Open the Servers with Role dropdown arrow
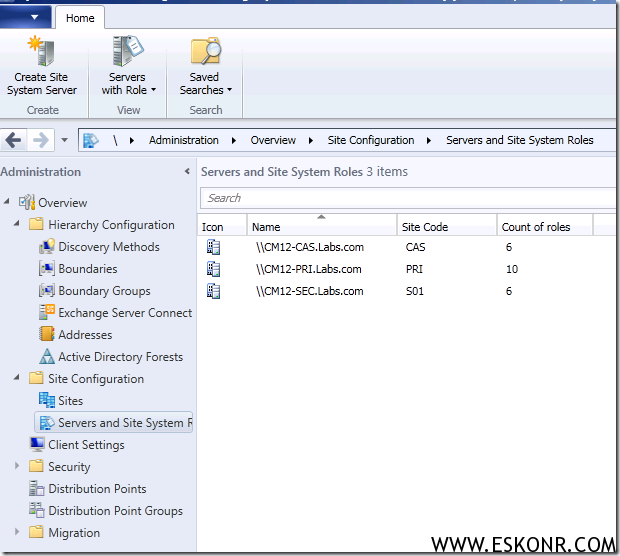 (x=153, y=90)
